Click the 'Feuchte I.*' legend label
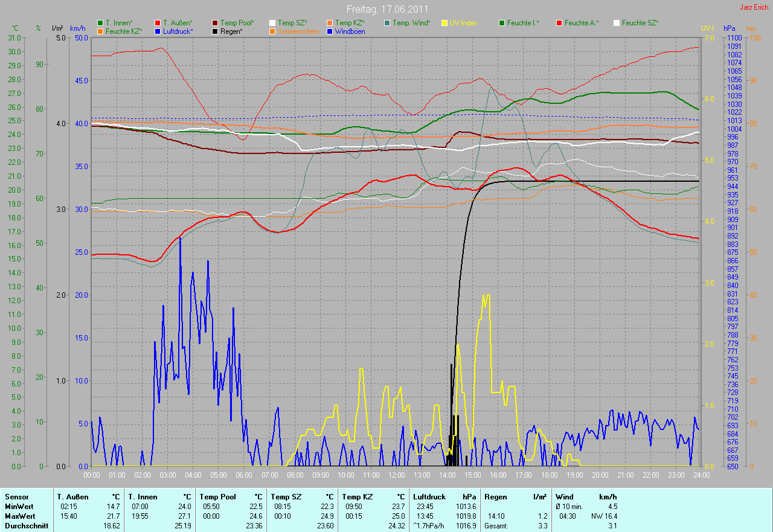 tap(523, 23)
